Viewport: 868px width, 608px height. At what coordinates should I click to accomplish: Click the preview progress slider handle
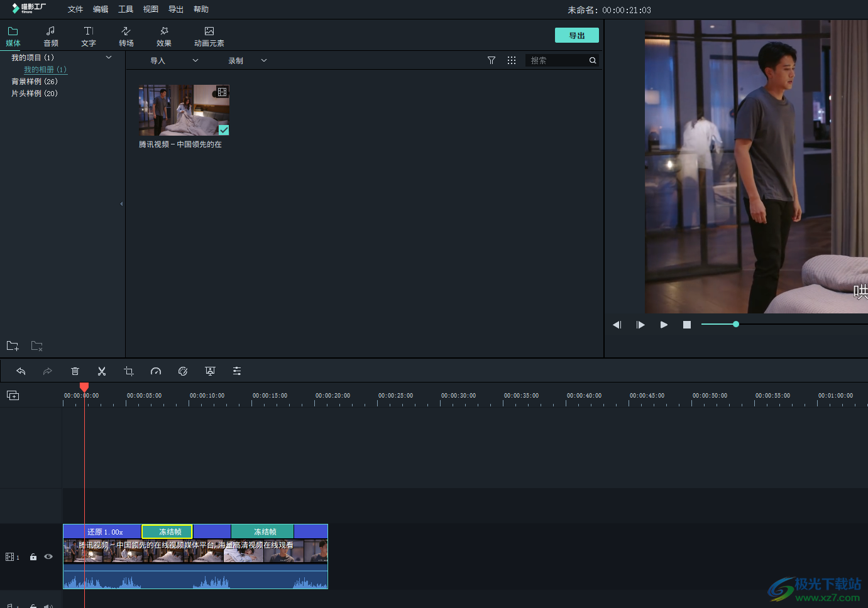pos(736,324)
